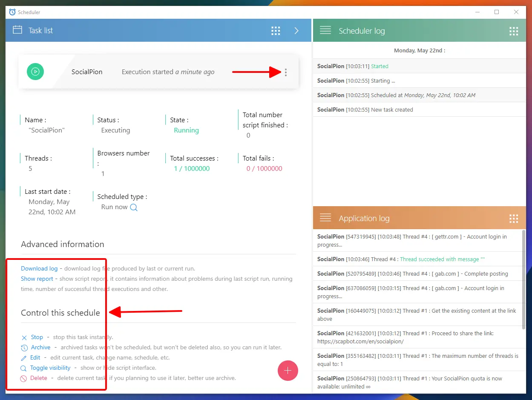Click the 'New task created' log entry

click(419, 109)
